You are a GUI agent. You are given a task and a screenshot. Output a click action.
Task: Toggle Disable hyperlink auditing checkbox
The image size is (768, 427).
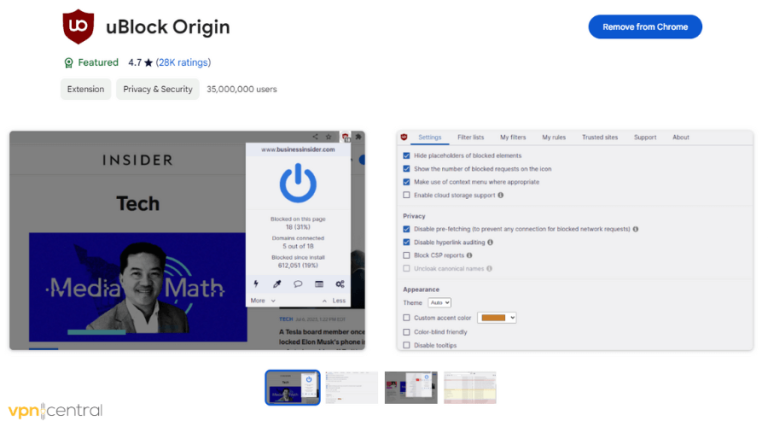[x=407, y=242]
